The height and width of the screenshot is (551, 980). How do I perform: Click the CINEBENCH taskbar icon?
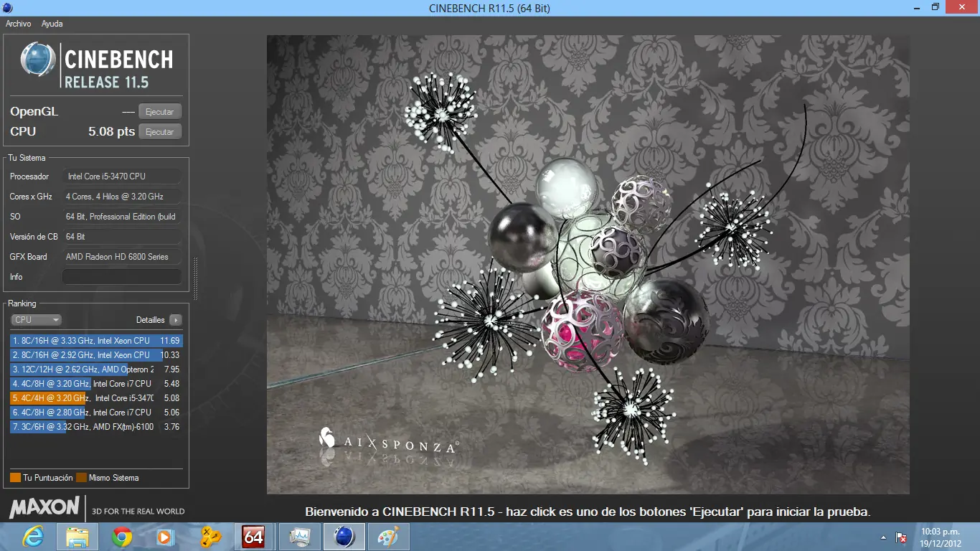(344, 537)
